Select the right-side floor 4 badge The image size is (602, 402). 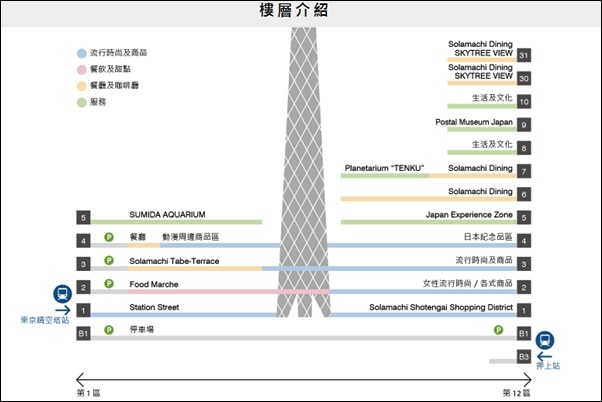524,241
